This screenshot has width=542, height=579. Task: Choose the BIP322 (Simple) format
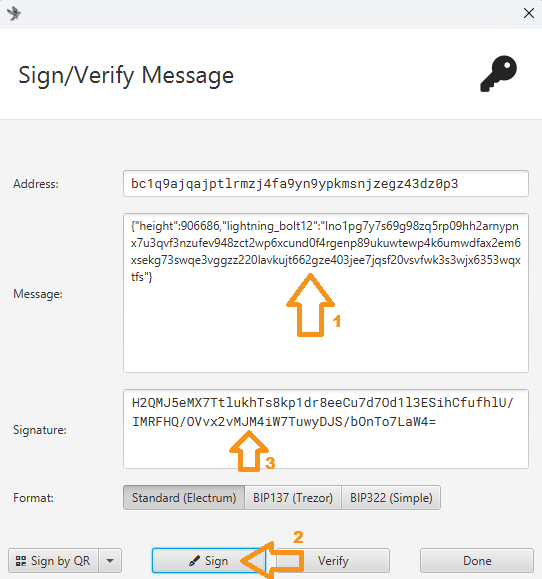[x=391, y=498]
